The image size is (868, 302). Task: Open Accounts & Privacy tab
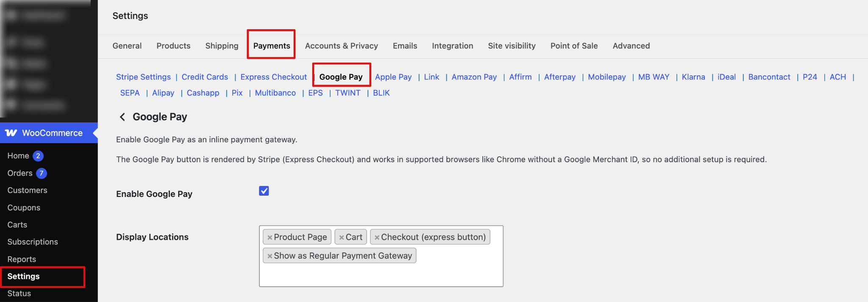342,46
